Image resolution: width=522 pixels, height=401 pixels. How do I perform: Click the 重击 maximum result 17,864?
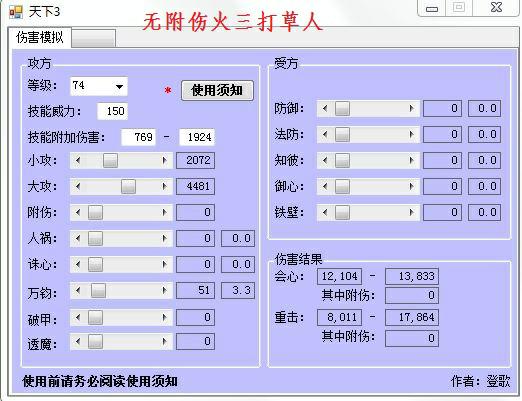[x=412, y=317]
